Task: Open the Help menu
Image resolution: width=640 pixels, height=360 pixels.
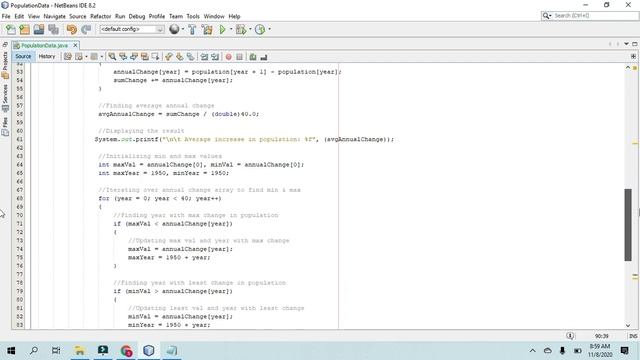Action: point(234,16)
